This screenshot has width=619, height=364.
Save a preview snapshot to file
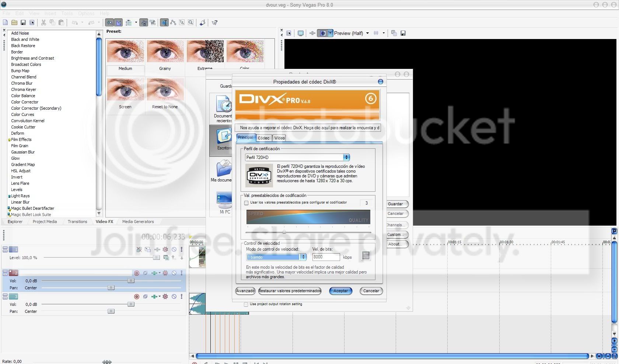403,33
